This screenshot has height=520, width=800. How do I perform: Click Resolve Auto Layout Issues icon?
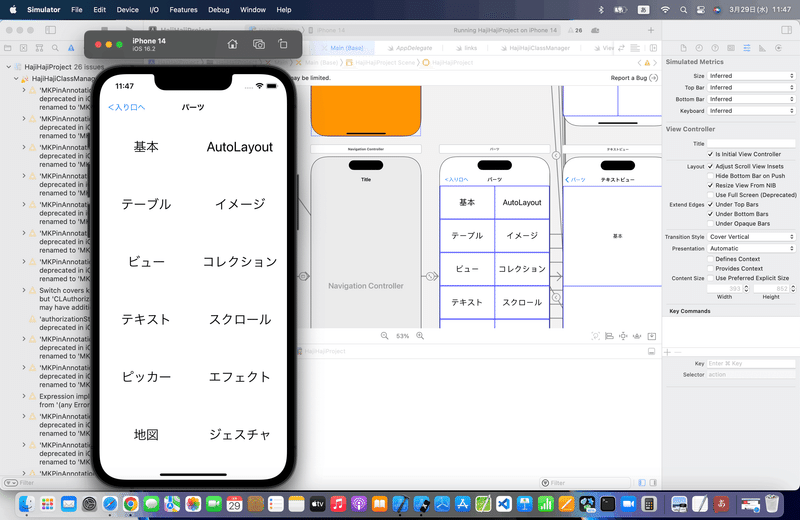click(x=637, y=336)
